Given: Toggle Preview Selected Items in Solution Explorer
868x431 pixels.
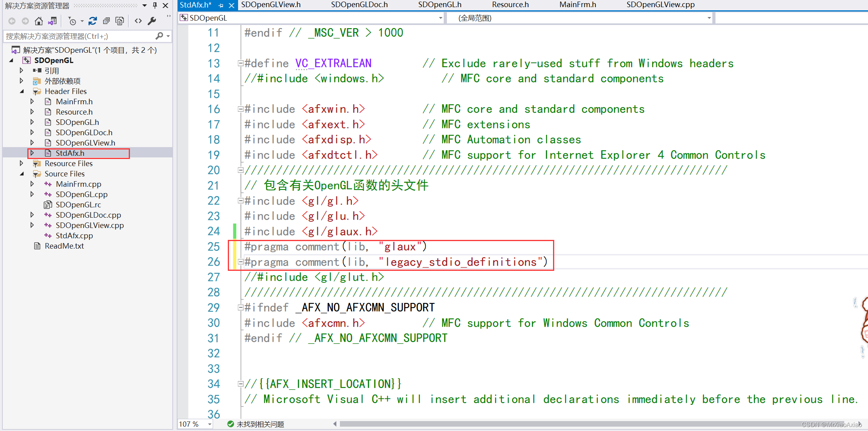Looking at the screenshot, I should [x=119, y=21].
